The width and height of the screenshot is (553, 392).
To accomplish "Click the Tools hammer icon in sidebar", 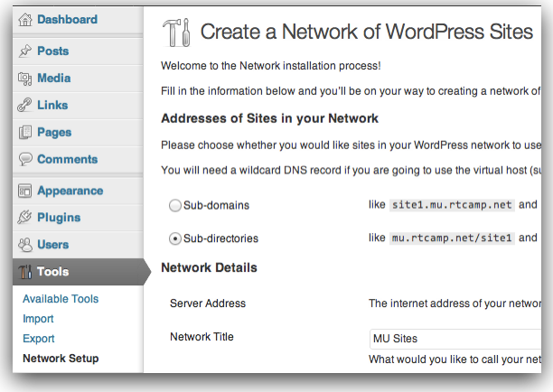I will (x=25, y=272).
